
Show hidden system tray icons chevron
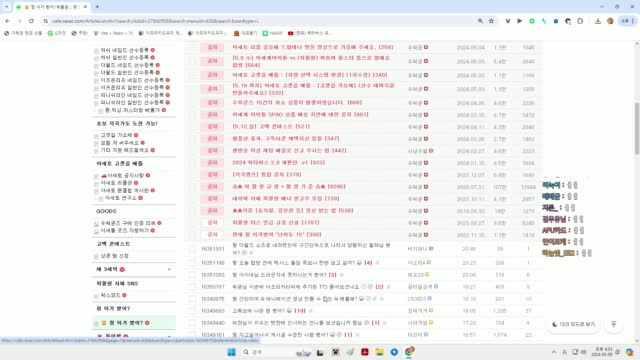[x=553, y=352]
